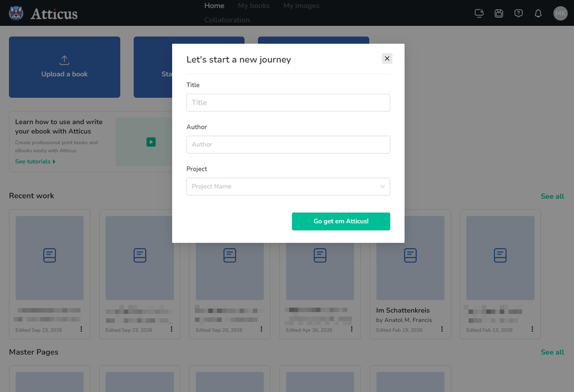Click the desktop download icon in header
This screenshot has width=574, height=392.
pos(479,13)
